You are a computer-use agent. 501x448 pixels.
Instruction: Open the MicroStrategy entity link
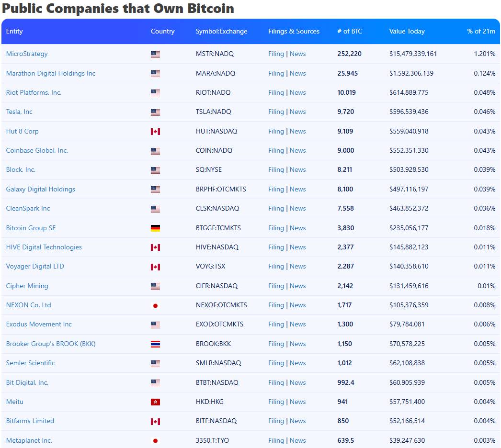[x=27, y=54]
